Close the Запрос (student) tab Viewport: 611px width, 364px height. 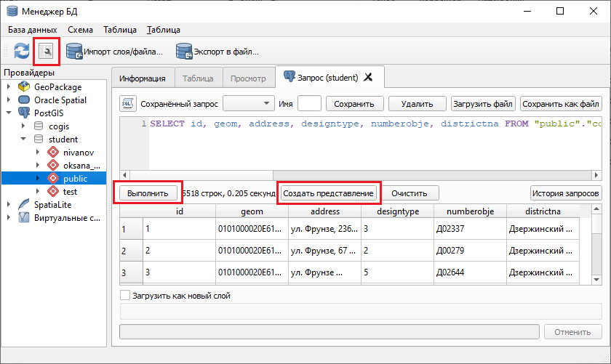(368, 77)
